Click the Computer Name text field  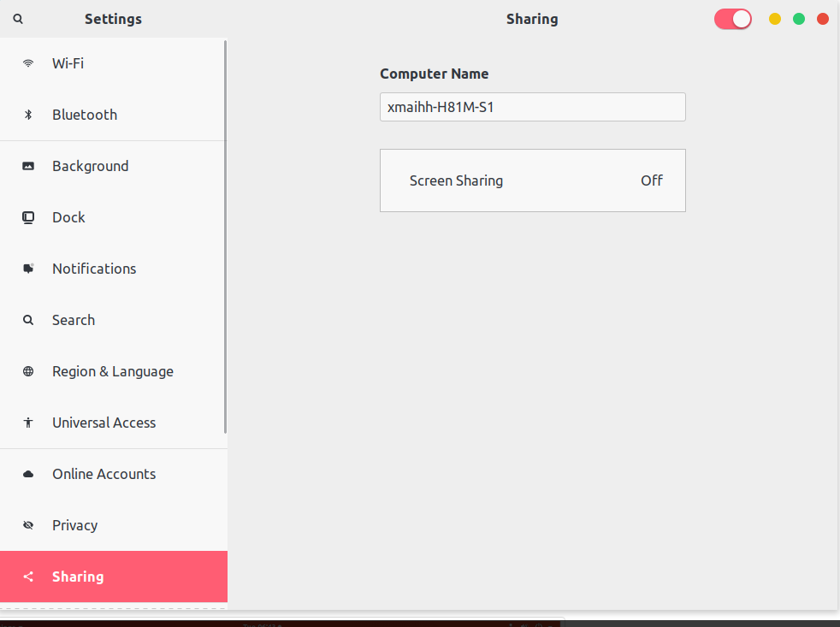click(532, 108)
